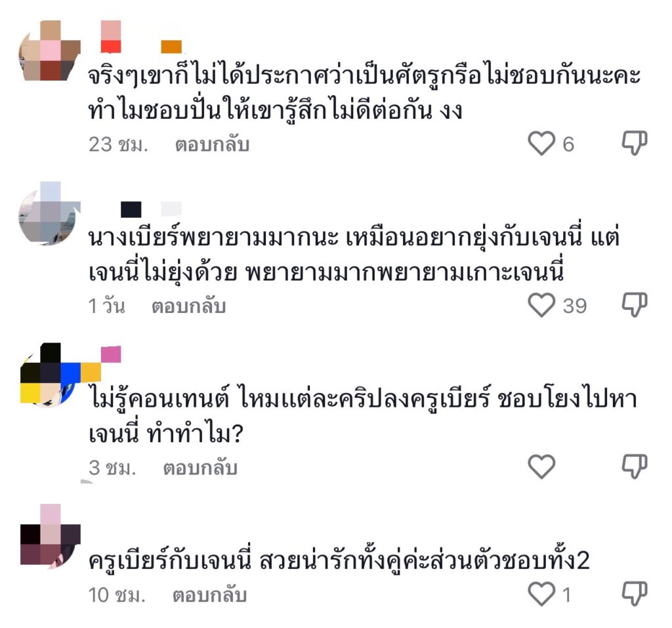Image resolution: width=672 pixels, height=628 pixels.
Task: Open the second commenter's profile avatar
Action: (x=50, y=213)
